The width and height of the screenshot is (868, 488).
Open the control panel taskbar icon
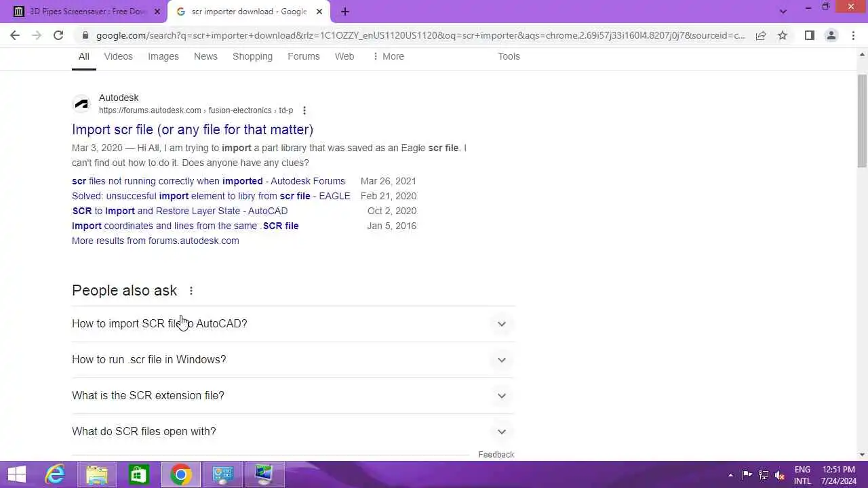coord(222,474)
